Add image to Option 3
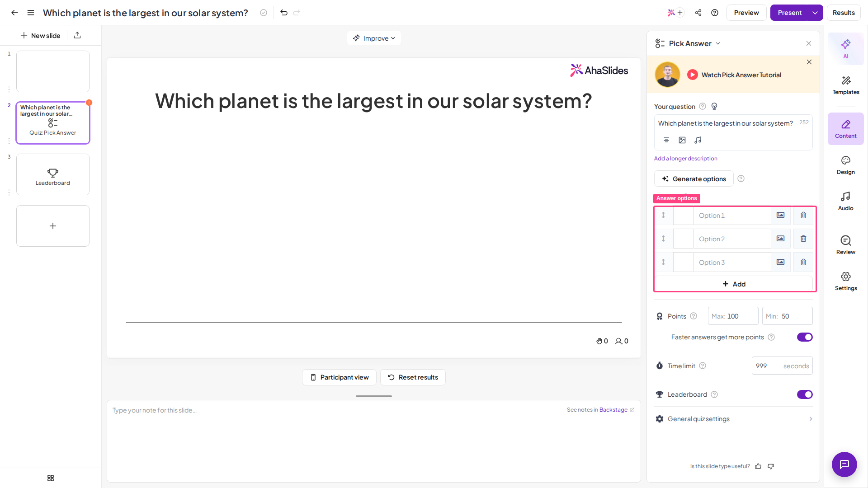 (x=781, y=262)
